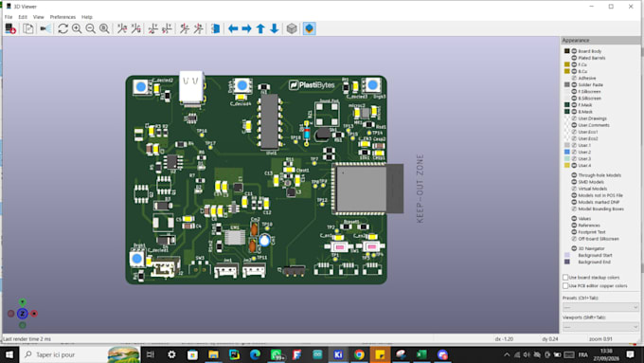Toggle References text visibility

(x=574, y=226)
